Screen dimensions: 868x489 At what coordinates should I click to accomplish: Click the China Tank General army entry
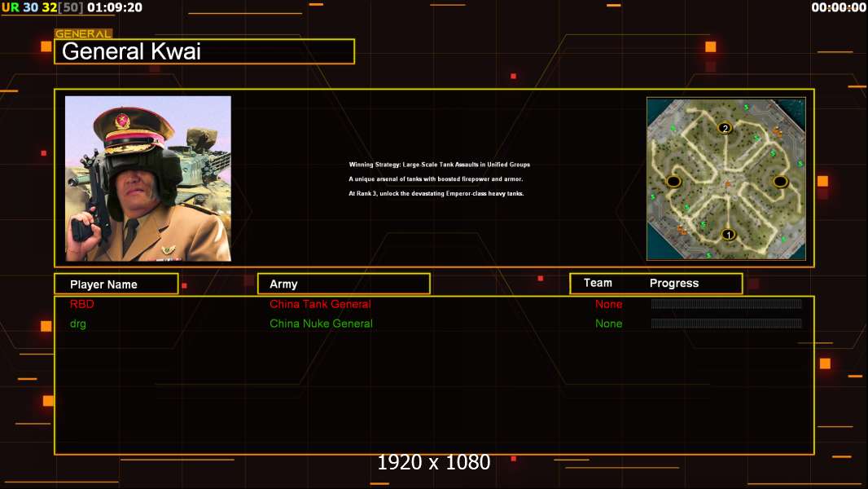point(320,304)
